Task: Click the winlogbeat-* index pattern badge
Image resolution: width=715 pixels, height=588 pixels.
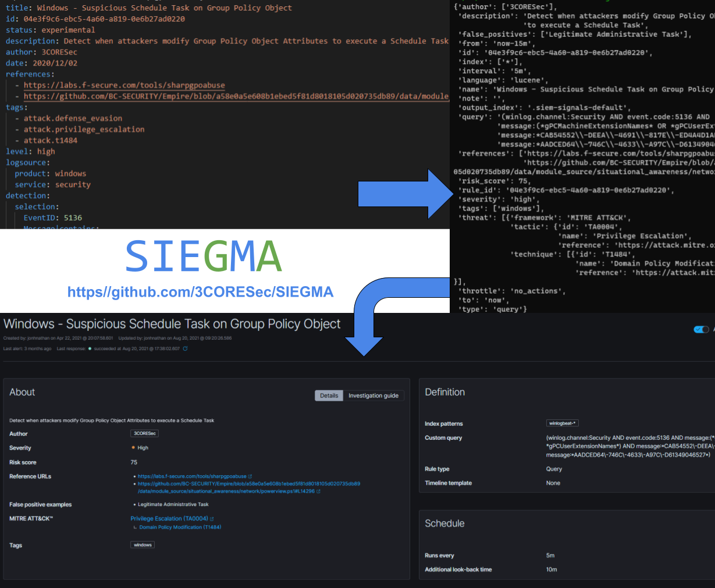Action: (x=563, y=423)
